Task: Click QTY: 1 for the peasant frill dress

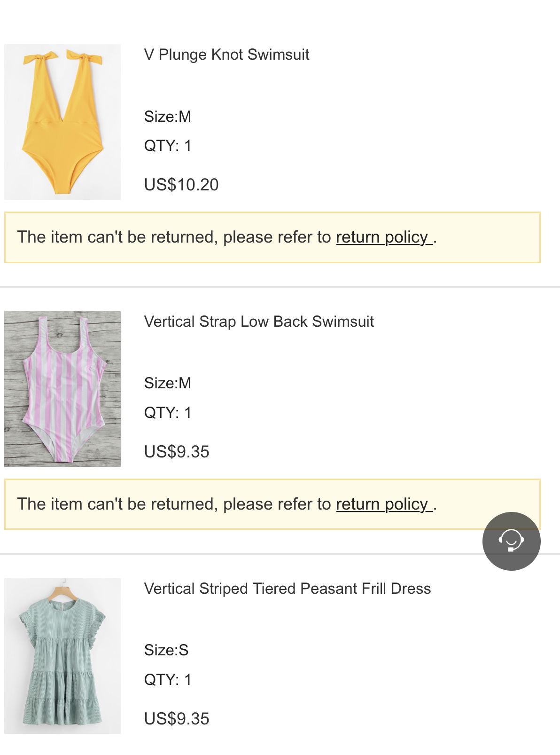Action: point(168,680)
